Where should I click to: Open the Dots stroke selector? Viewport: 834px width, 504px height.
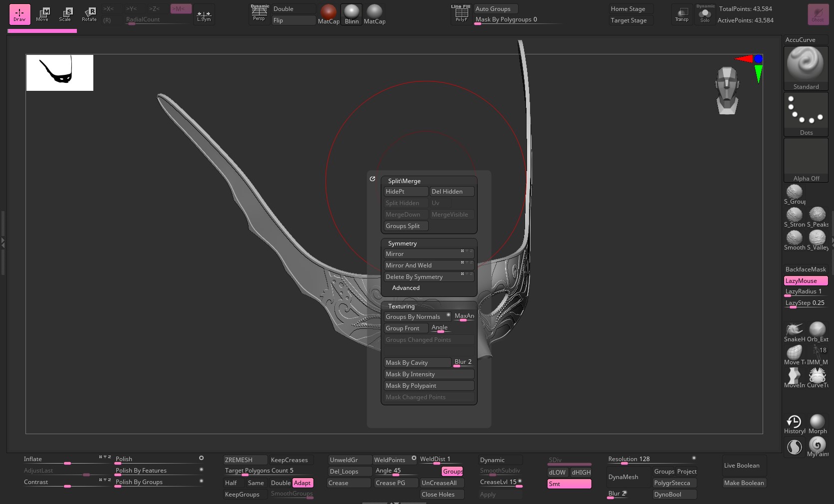(x=806, y=114)
